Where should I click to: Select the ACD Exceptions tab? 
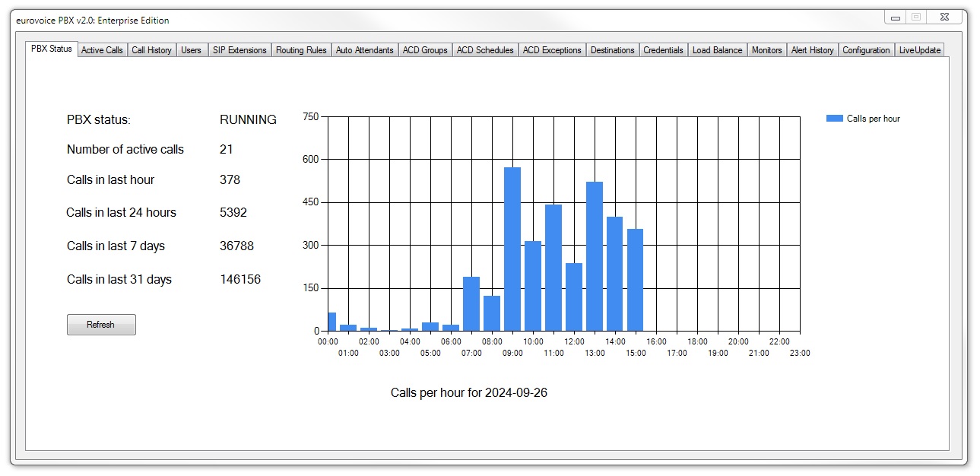point(552,50)
